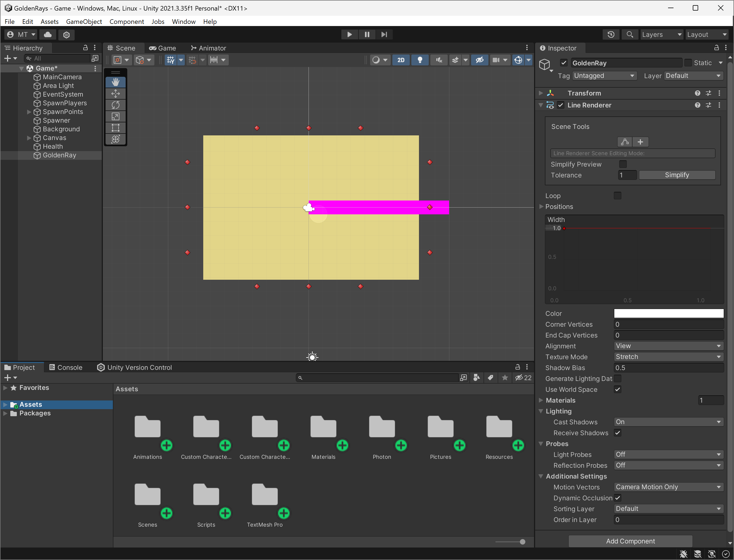This screenshot has width=734, height=560.
Task: Select the Rotate tool
Action: pos(116,105)
